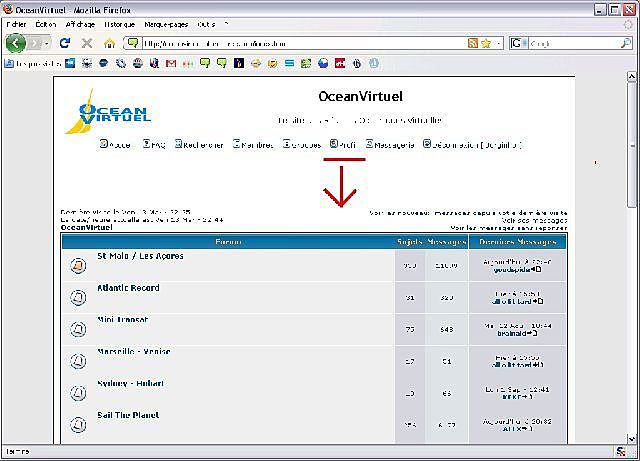Image resolution: width=640 pixels, height=461 pixels.
Task: Go to the Accueil forum link
Action: click(115, 144)
